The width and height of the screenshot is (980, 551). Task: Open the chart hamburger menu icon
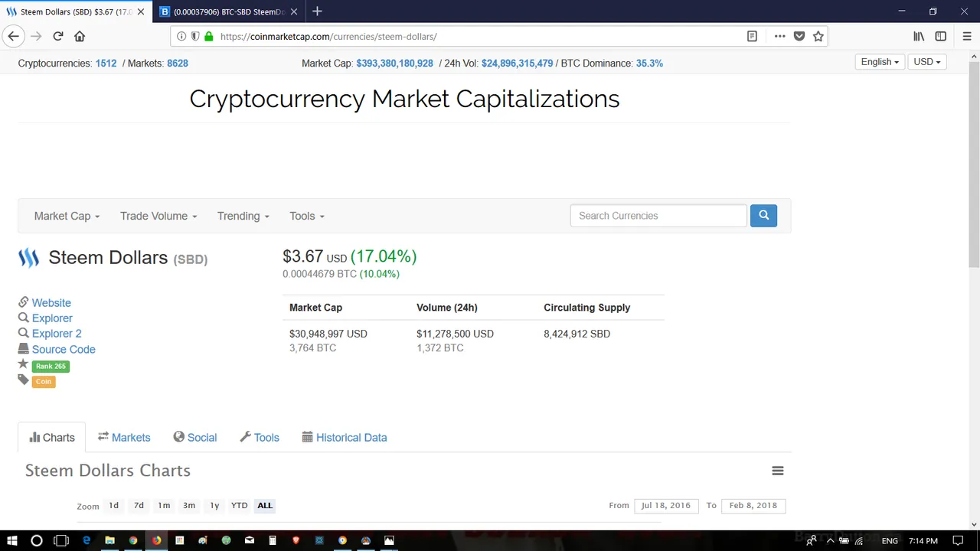point(778,471)
